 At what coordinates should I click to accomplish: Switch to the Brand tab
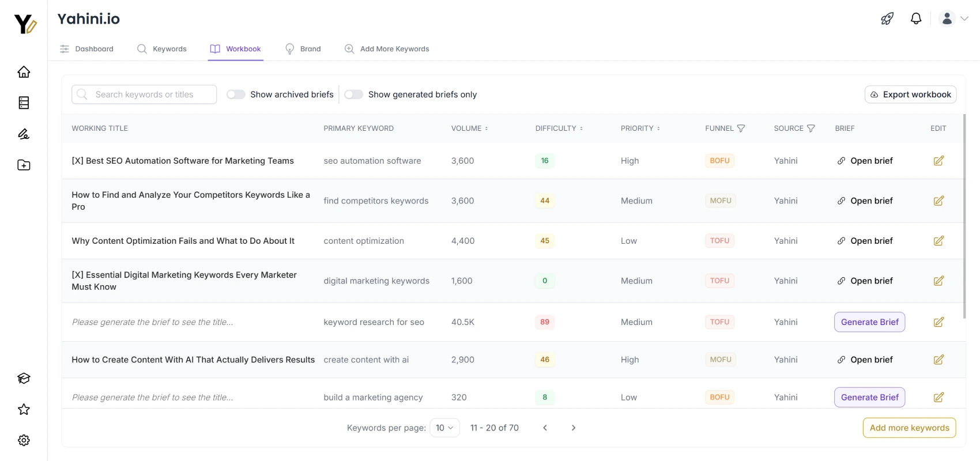[x=303, y=49]
